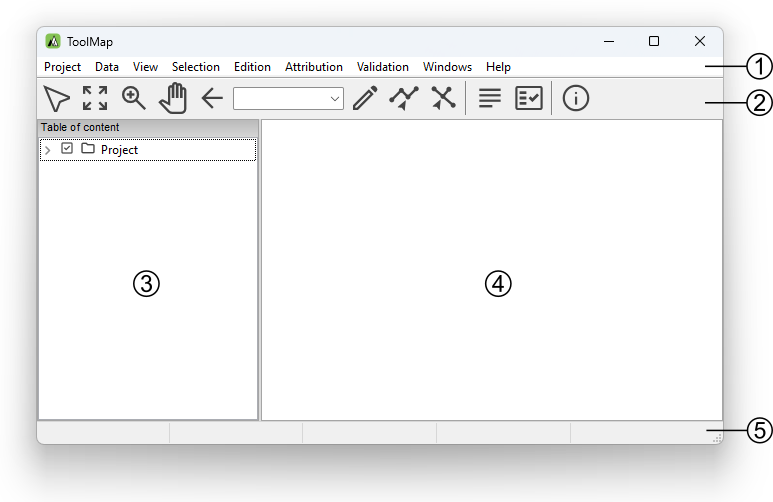Close the ToolMap window

tap(700, 41)
